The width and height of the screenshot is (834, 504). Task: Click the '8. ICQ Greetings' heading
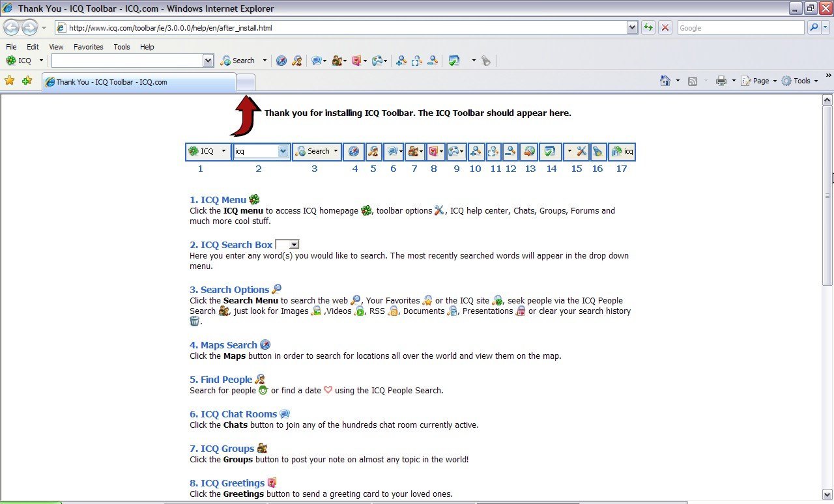point(227,483)
